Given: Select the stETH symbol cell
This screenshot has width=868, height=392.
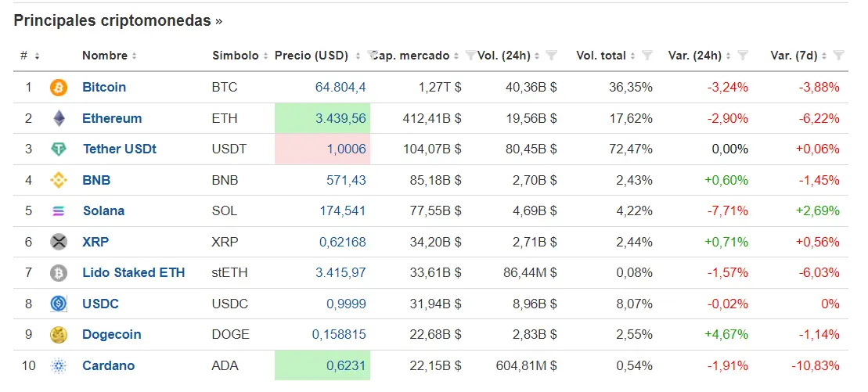Looking at the screenshot, I should pos(230,272).
